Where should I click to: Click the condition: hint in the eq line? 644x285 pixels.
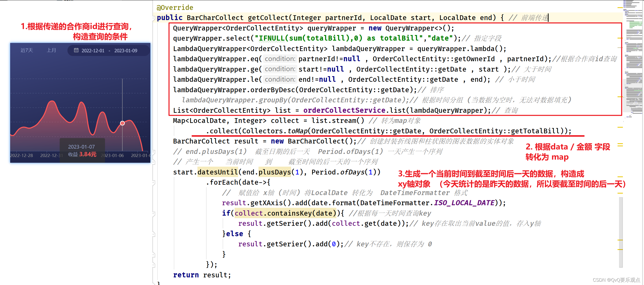click(x=280, y=59)
